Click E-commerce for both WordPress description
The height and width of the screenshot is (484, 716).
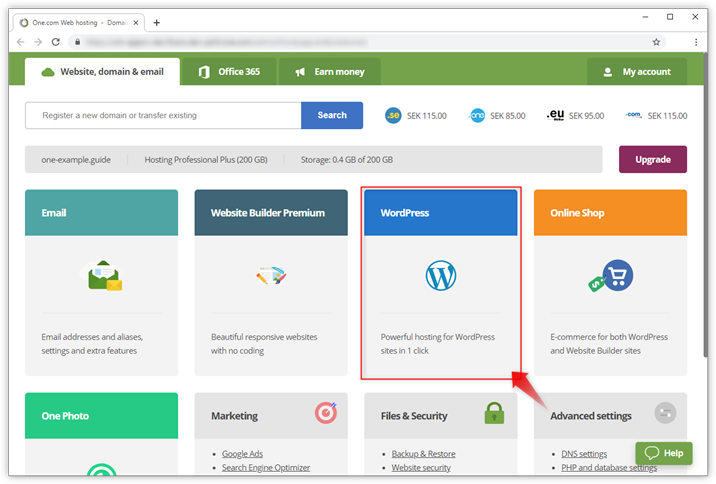(x=609, y=344)
